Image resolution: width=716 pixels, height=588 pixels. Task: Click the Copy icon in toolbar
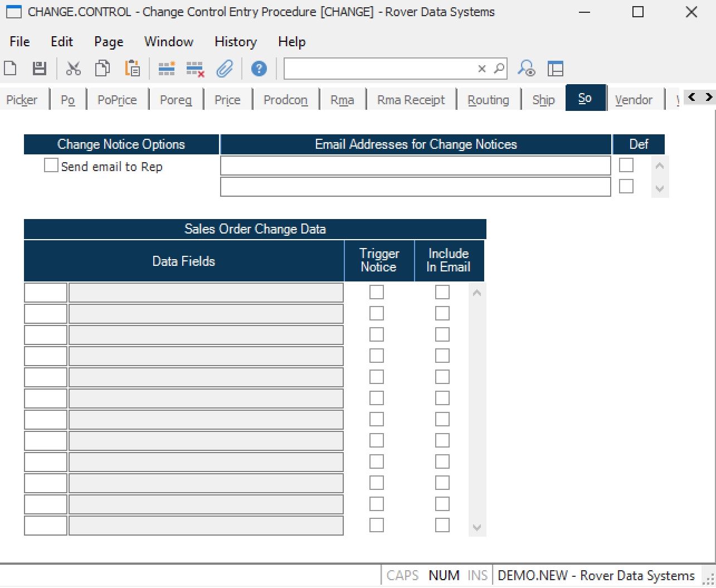pyautogui.click(x=103, y=69)
